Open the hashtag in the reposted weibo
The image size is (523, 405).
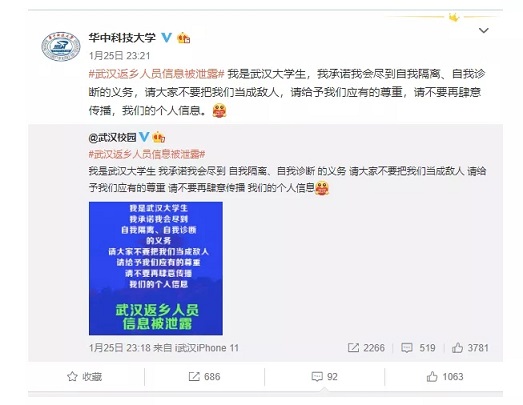tap(147, 154)
